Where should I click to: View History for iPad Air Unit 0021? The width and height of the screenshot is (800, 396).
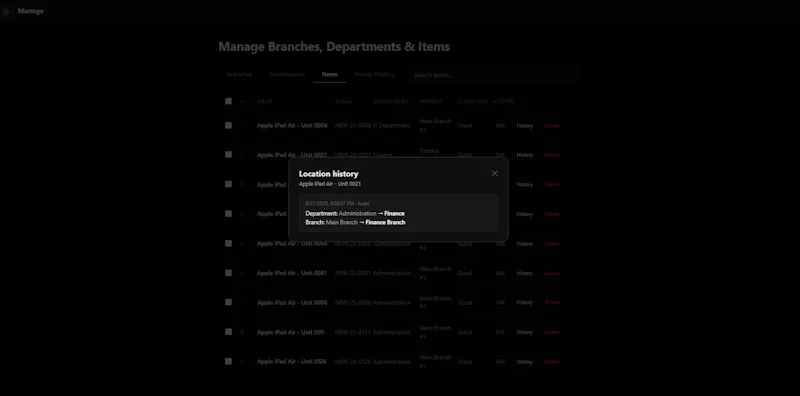click(x=524, y=155)
